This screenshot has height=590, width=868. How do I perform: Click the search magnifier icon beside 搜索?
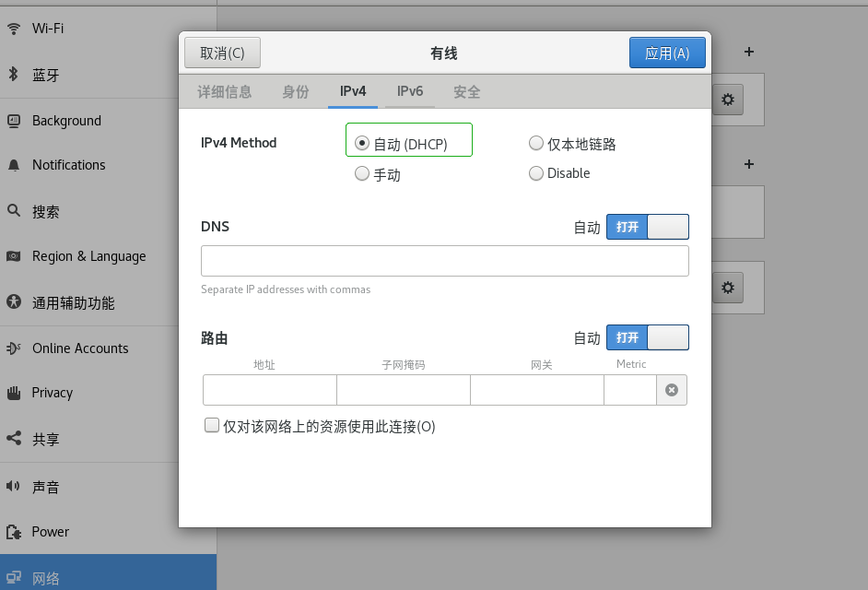pos(14,210)
